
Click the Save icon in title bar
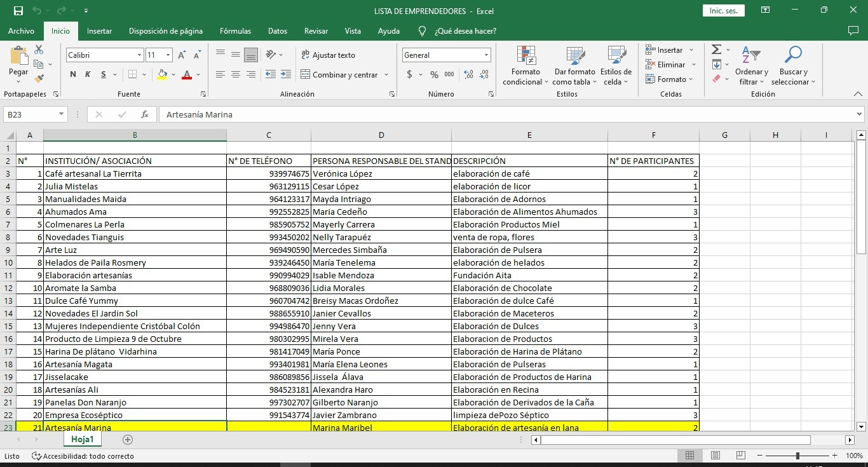18,11
